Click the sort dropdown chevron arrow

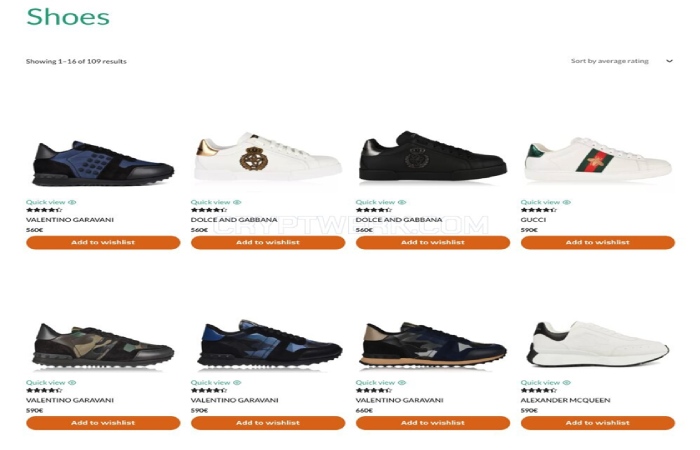coord(669,61)
